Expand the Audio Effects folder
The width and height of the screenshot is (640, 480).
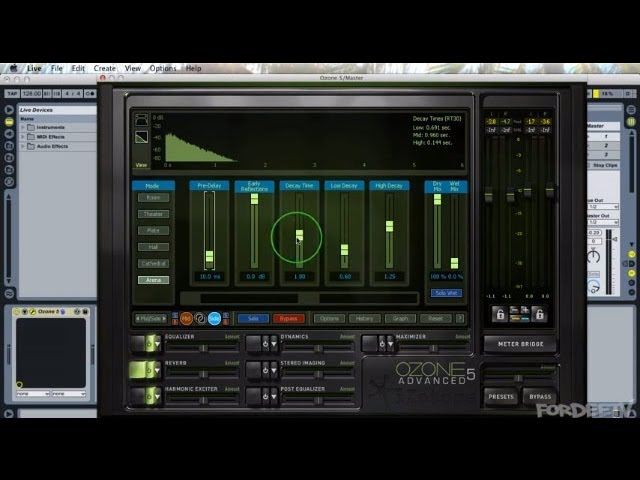click(23, 146)
